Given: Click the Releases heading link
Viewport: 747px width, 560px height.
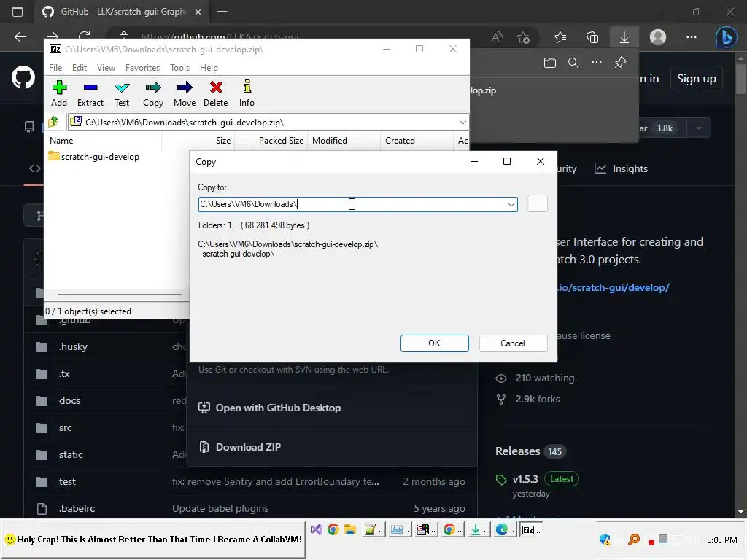Looking at the screenshot, I should 517,451.
